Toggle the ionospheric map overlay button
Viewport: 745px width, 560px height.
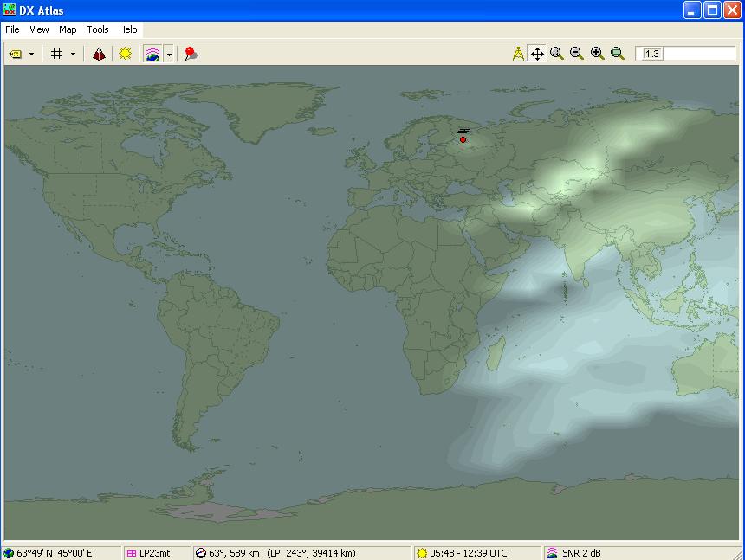tap(152, 54)
